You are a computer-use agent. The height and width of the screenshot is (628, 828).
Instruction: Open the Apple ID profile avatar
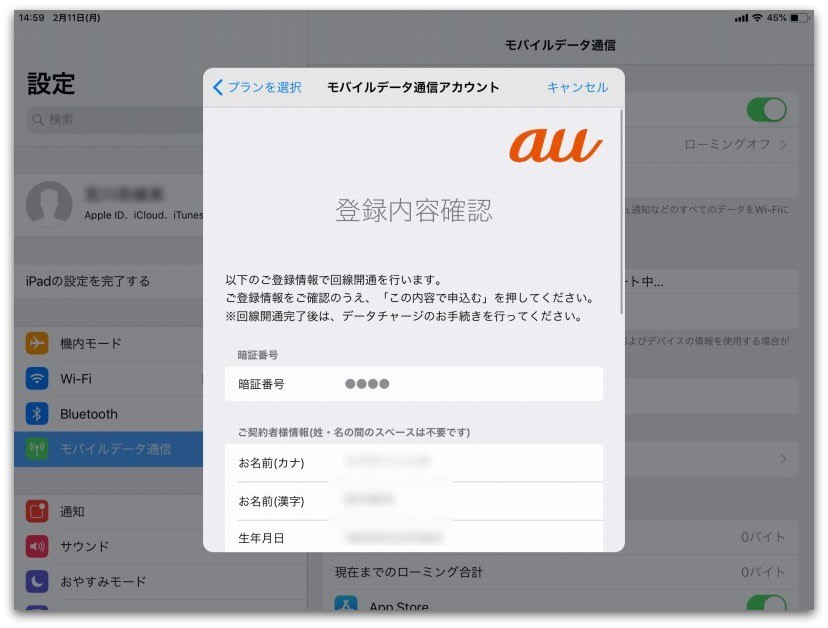[49, 204]
